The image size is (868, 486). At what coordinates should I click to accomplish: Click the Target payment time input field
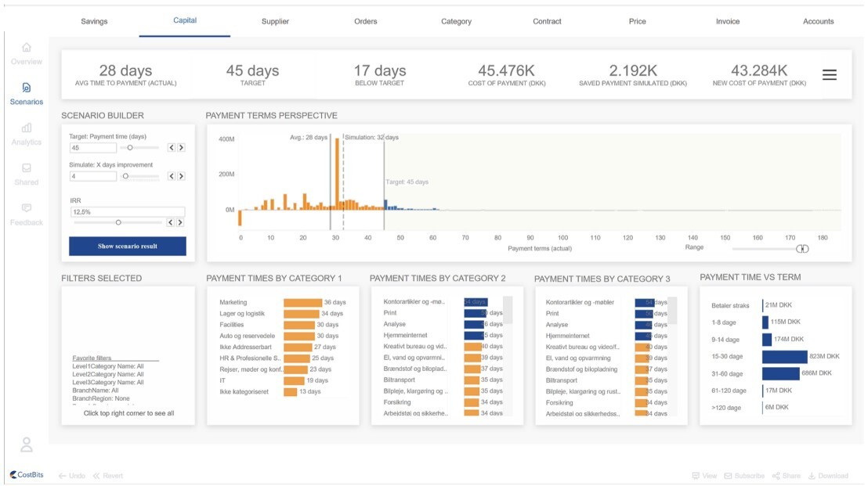pyautogui.click(x=93, y=148)
